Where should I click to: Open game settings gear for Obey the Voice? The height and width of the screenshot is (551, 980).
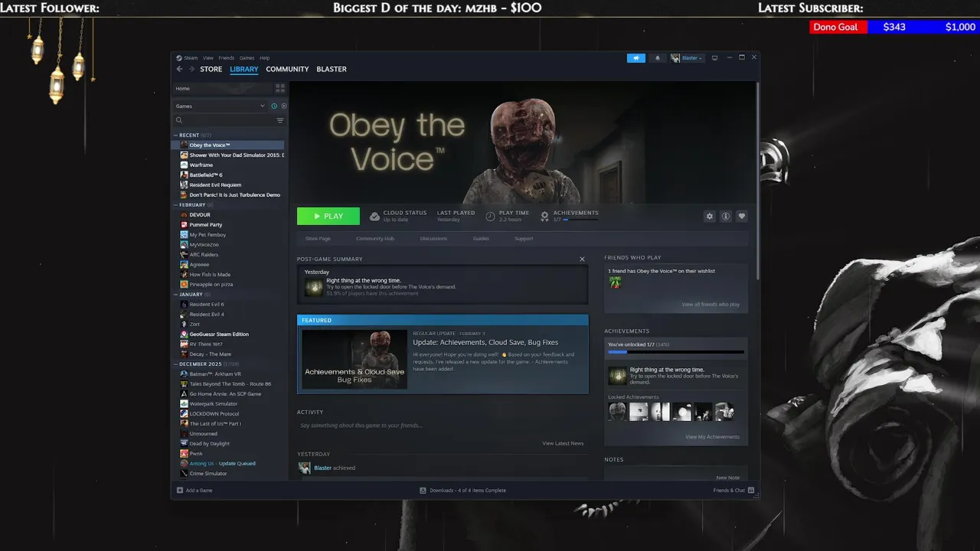point(710,217)
